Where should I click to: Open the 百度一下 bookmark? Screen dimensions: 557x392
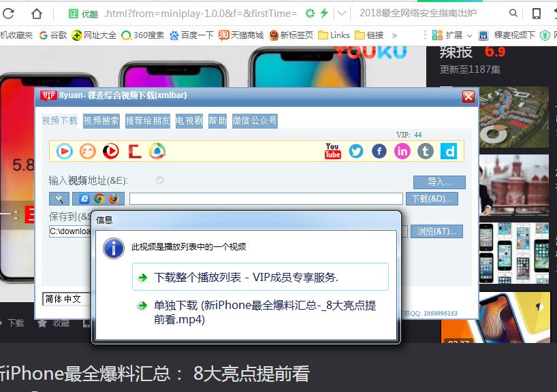pos(192,35)
